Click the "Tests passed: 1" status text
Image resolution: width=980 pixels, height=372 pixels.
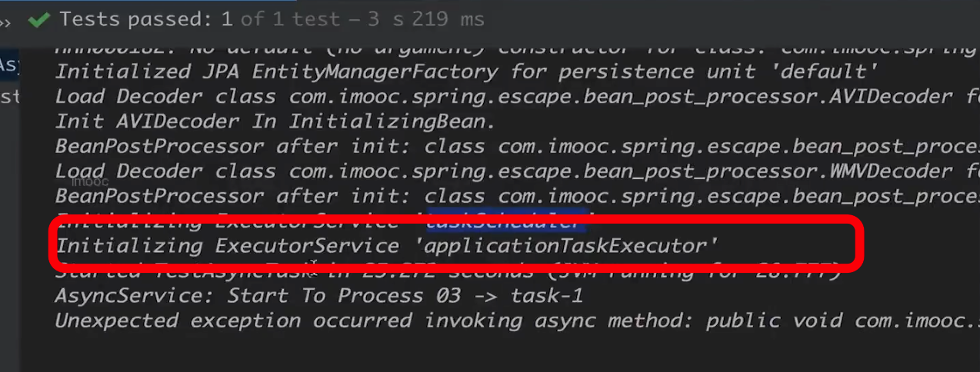point(146,19)
